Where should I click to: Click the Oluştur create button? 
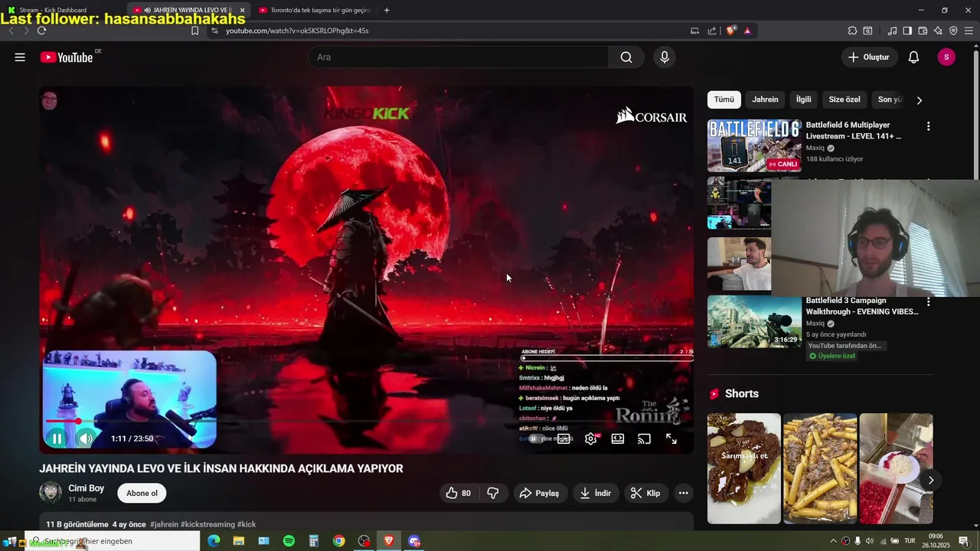tap(869, 57)
